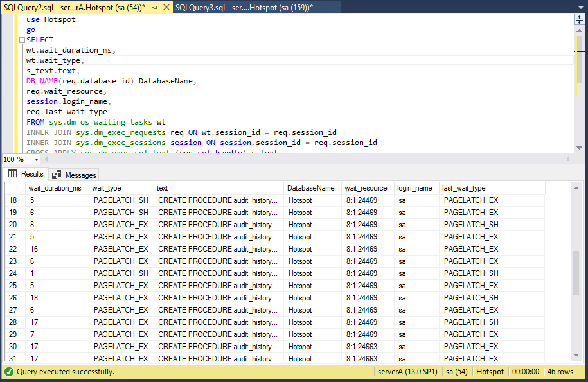Click the DatabaseName column header

coord(310,188)
